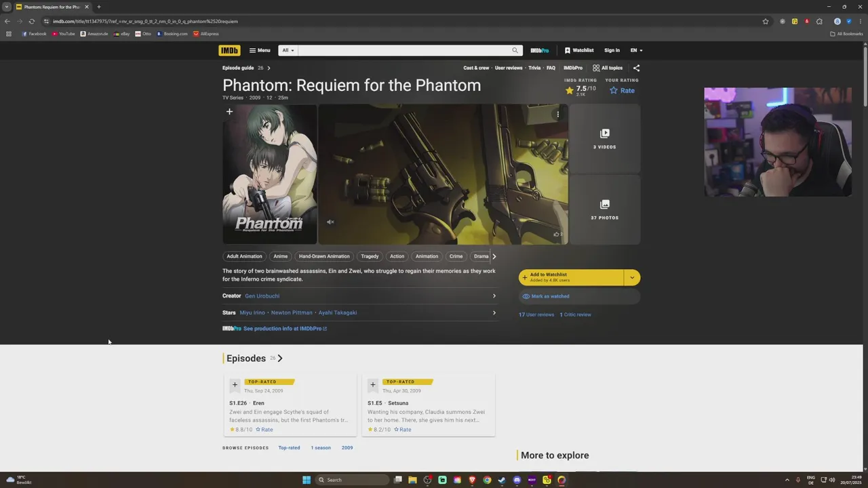Add episode S1.E26 Eren to watchlist
The width and height of the screenshot is (868, 488).
pos(235,385)
